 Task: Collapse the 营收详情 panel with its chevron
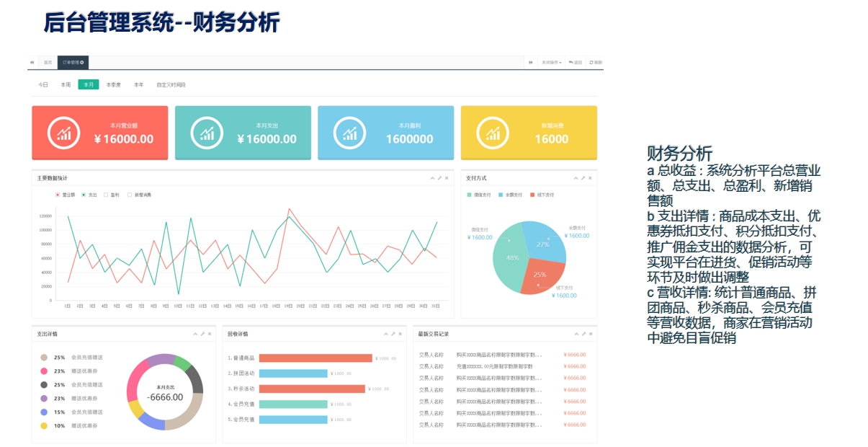pos(386,334)
